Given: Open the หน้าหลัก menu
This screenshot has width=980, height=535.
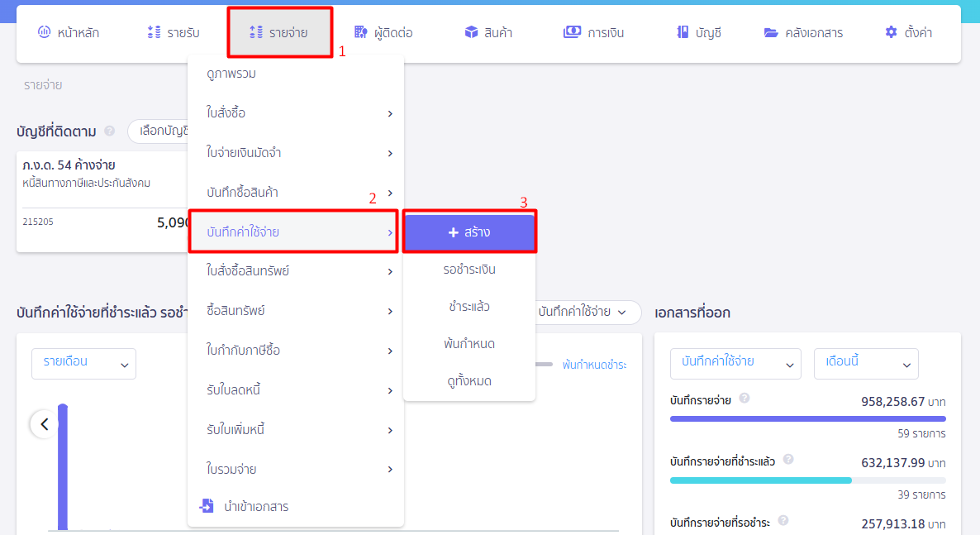Looking at the screenshot, I should click(68, 32).
